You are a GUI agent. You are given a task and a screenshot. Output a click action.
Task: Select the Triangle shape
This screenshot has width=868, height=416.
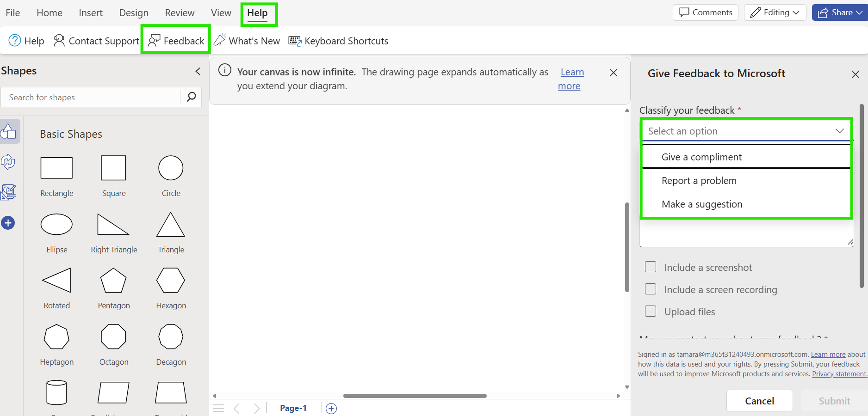click(170, 226)
